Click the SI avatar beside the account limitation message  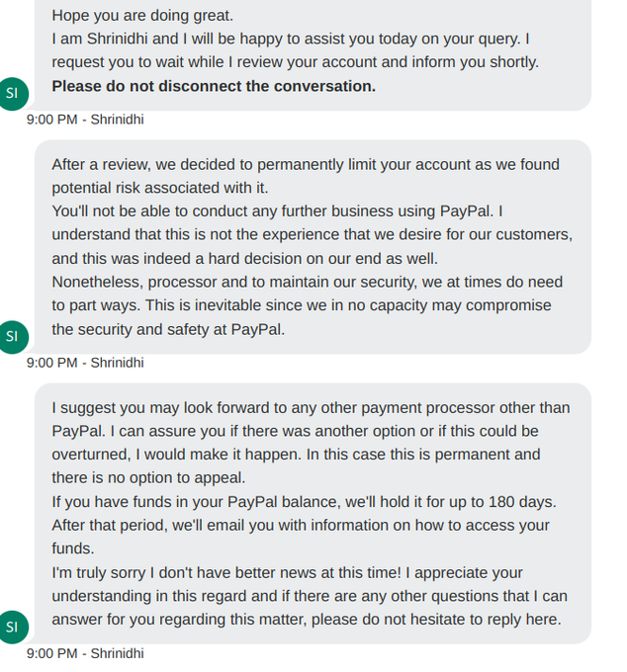coord(13,336)
